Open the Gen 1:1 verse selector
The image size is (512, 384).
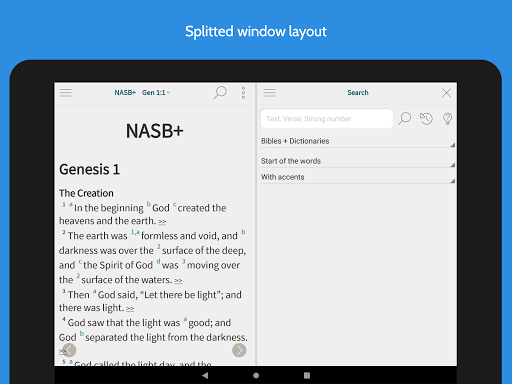pos(156,93)
